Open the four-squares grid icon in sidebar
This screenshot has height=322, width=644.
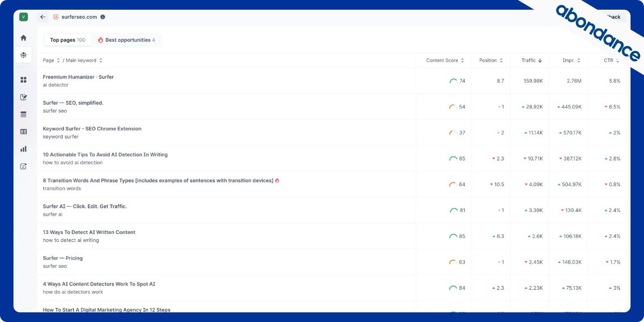[23, 80]
